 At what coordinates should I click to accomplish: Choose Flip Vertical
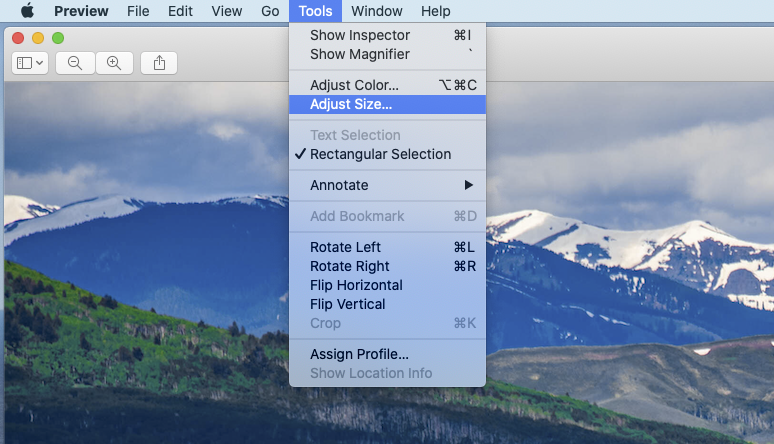[387, 304]
